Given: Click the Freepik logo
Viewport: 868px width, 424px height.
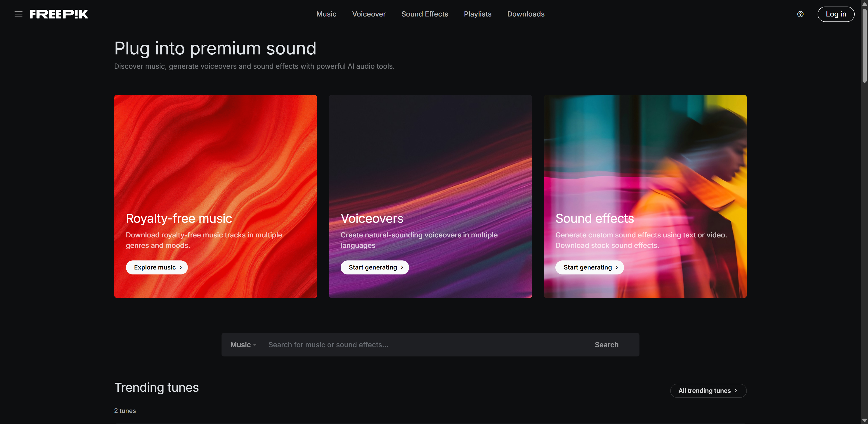Looking at the screenshot, I should pos(59,14).
